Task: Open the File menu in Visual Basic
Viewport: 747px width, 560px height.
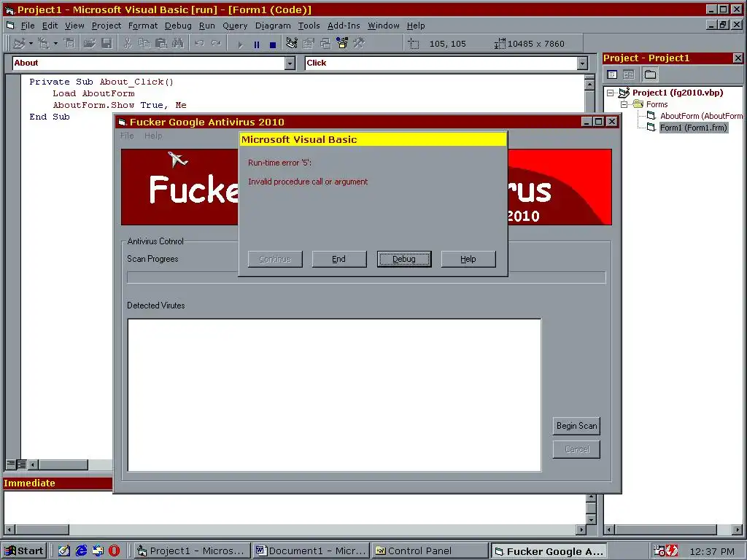Action: click(x=28, y=26)
